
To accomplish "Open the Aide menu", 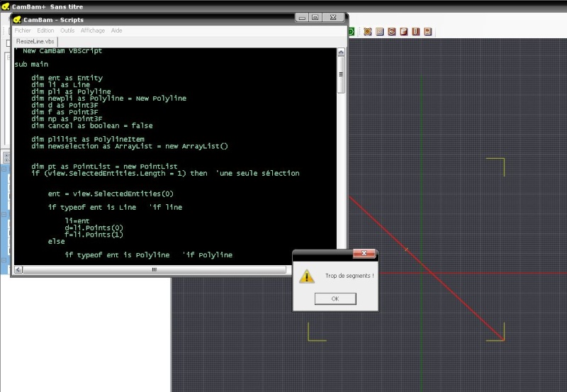I will (116, 30).
